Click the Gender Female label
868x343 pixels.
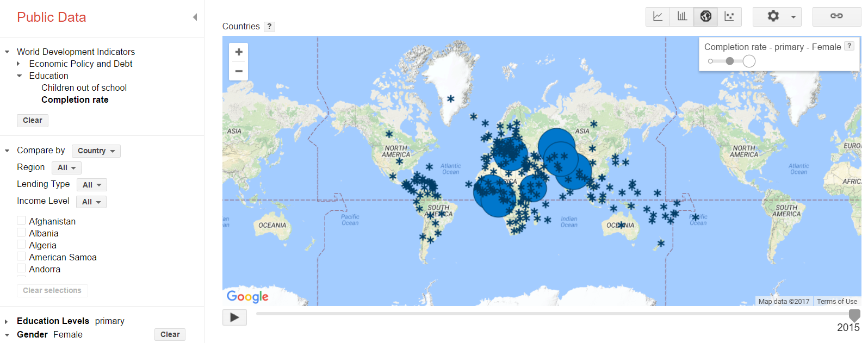pos(68,334)
